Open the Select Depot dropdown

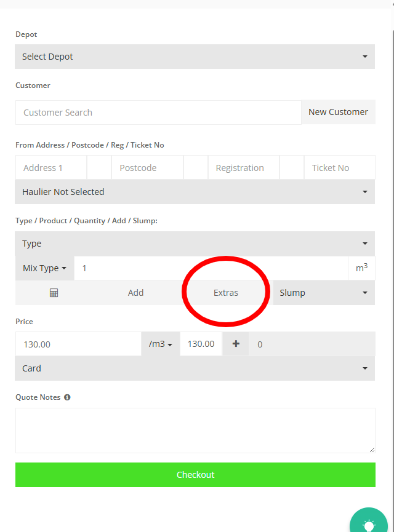coord(195,57)
